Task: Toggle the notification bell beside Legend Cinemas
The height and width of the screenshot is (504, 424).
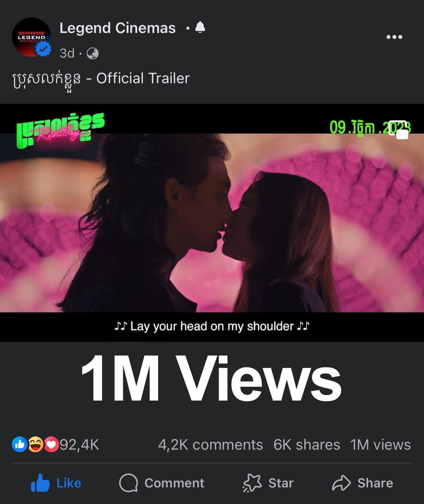Action: [200, 28]
